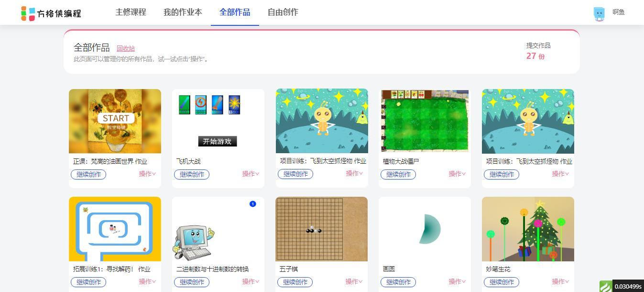Switch to the 主修课程 tab
This screenshot has height=292, width=644.
131,12
